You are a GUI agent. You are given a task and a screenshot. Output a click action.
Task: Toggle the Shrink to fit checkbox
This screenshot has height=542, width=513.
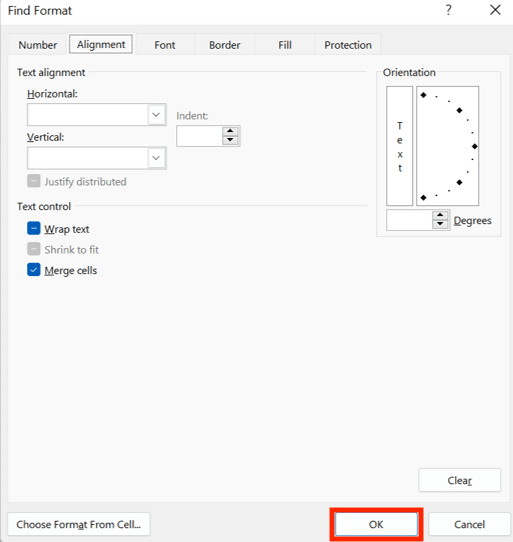(x=34, y=249)
